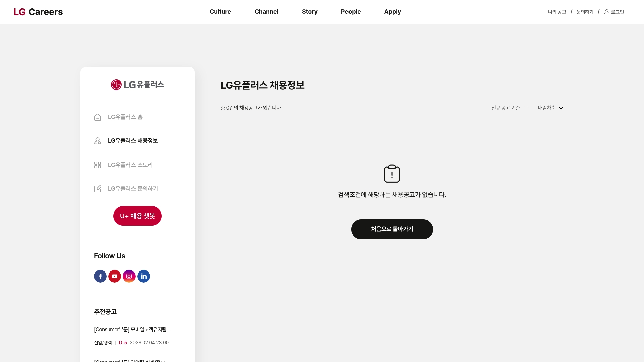The height and width of the screenshot is (362, 644).
Task: Open the Culture menu
Action: click(220, 12)
